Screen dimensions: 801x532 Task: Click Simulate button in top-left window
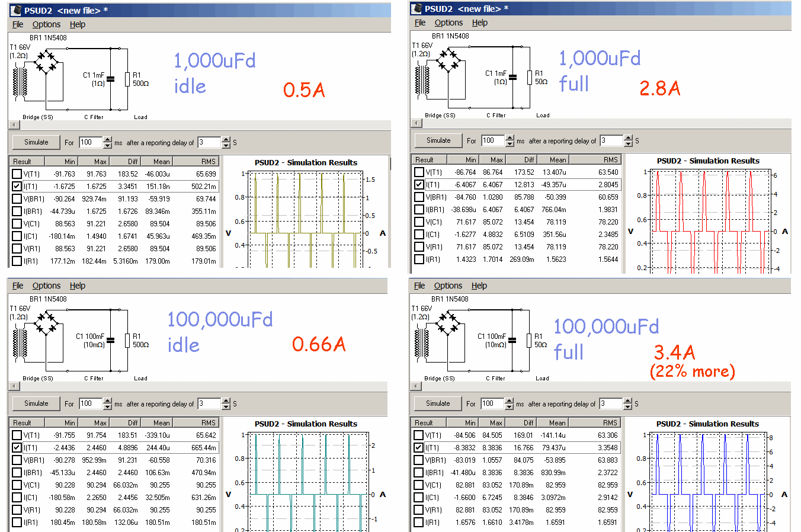(36, 142)
